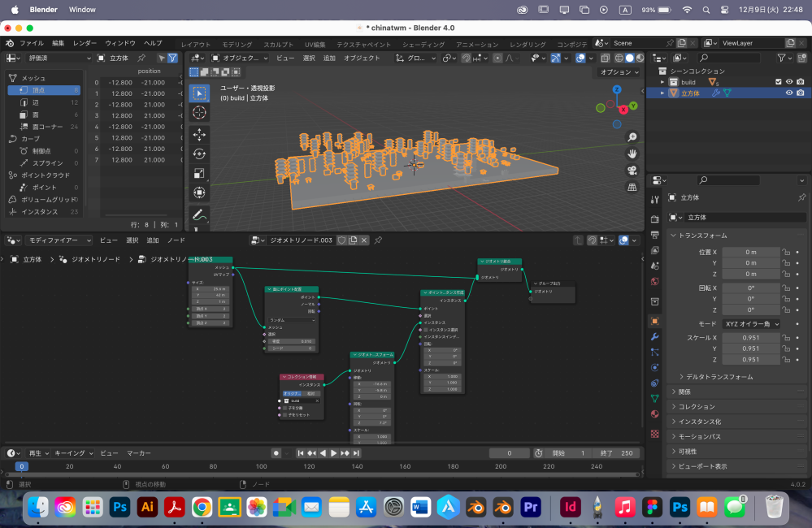Hide the 立方体 object via its eye icon

tap(789, 93)
